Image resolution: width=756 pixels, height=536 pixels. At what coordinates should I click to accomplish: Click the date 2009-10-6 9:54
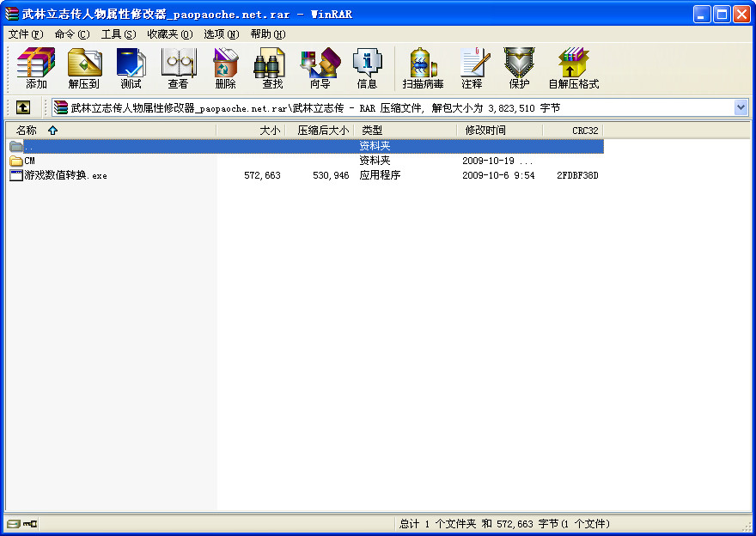498,175
